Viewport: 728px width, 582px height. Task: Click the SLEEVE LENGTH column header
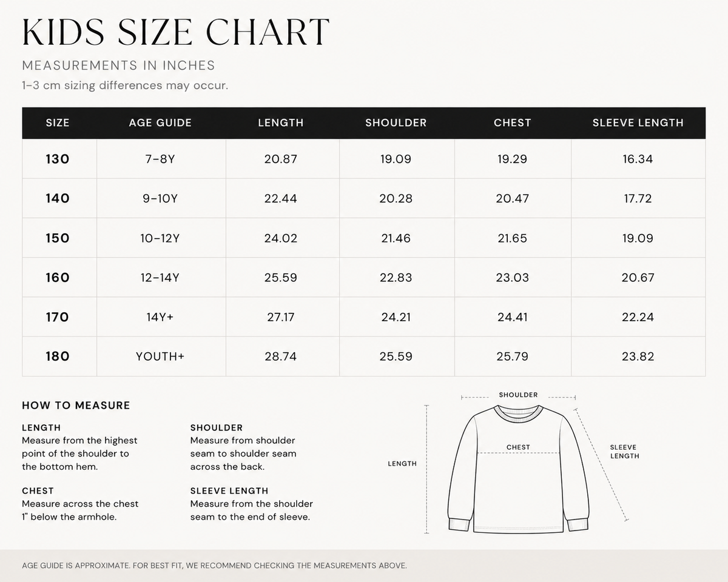pos(638,122)
